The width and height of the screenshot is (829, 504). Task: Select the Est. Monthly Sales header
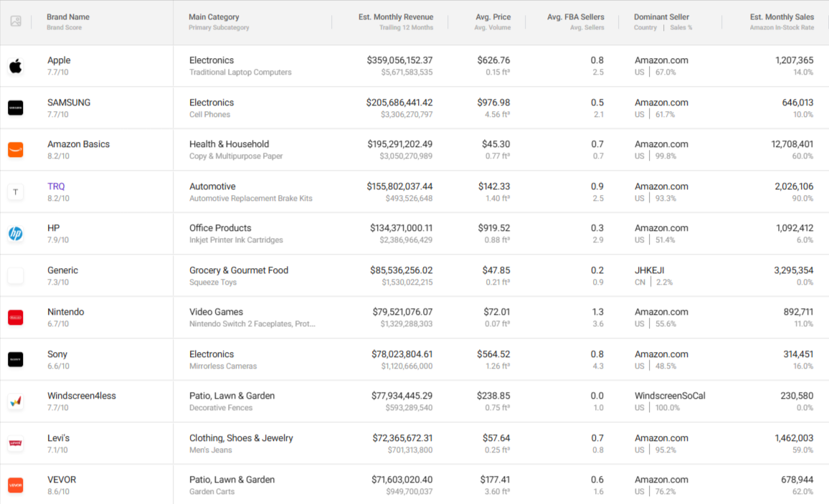(x=782, y=17)
